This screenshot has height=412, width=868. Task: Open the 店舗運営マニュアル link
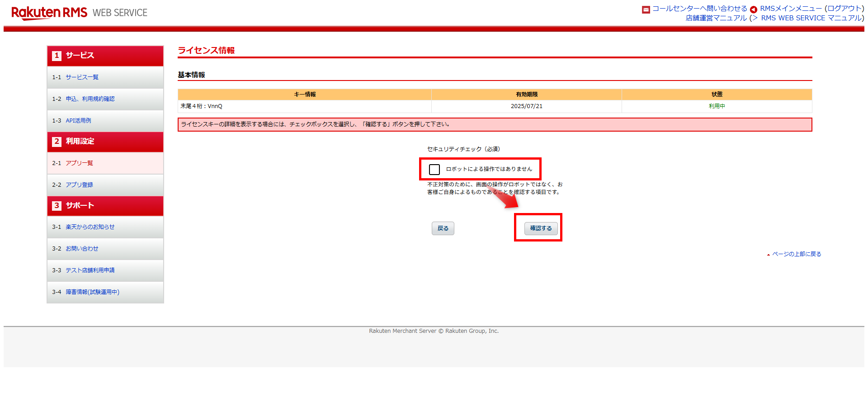point(716,18)
